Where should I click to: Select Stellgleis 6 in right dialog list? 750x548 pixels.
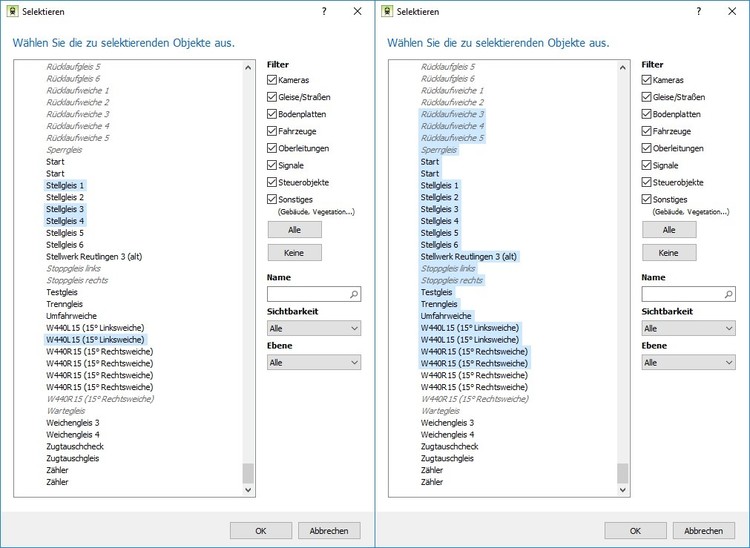pos(440,245)
